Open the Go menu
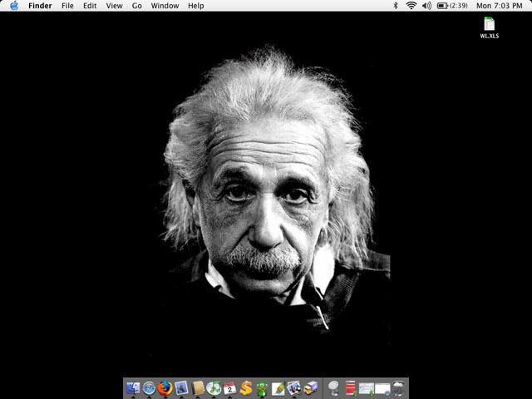The width and height of the screenshot is (532, 399). (x=136, y=6)
